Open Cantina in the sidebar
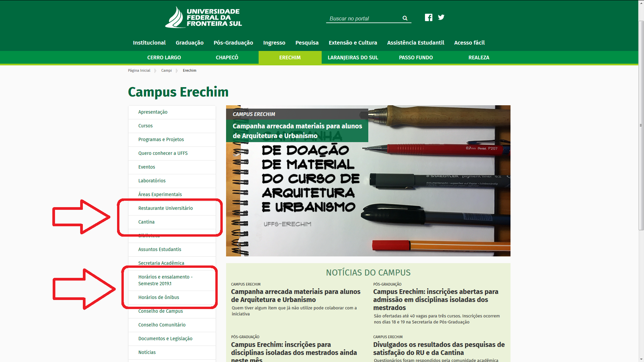 (172, 222)
